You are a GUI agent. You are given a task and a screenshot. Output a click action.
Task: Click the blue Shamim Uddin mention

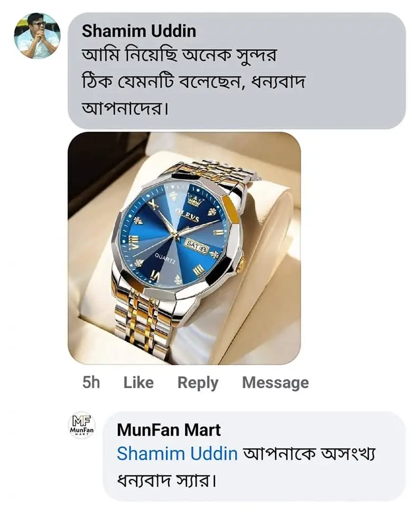[x=177, y=454]
